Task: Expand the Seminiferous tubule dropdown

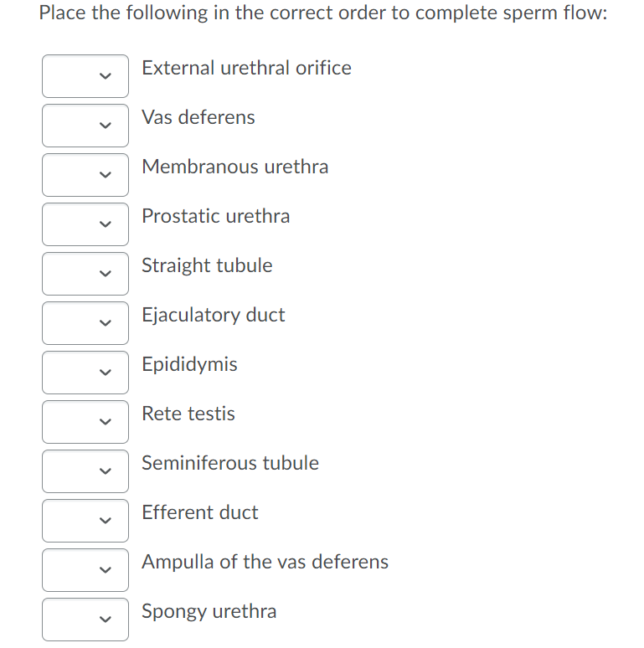Action: pyautogui.click(x=85, y=471)
